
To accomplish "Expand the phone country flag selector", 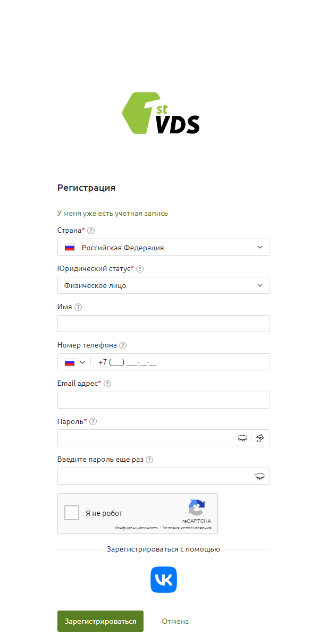I will tap(74, 362).
